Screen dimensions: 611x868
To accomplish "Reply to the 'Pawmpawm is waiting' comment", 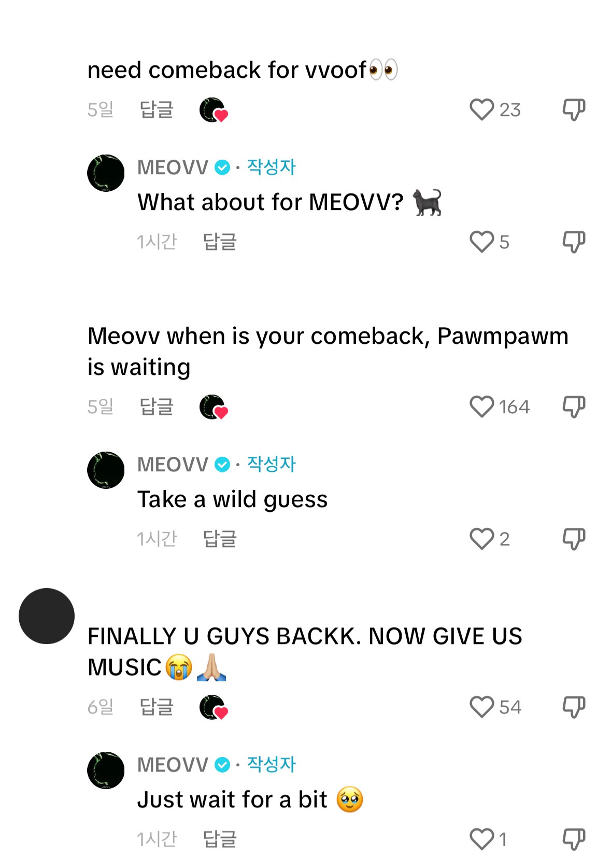I will [x=157, y=407].
